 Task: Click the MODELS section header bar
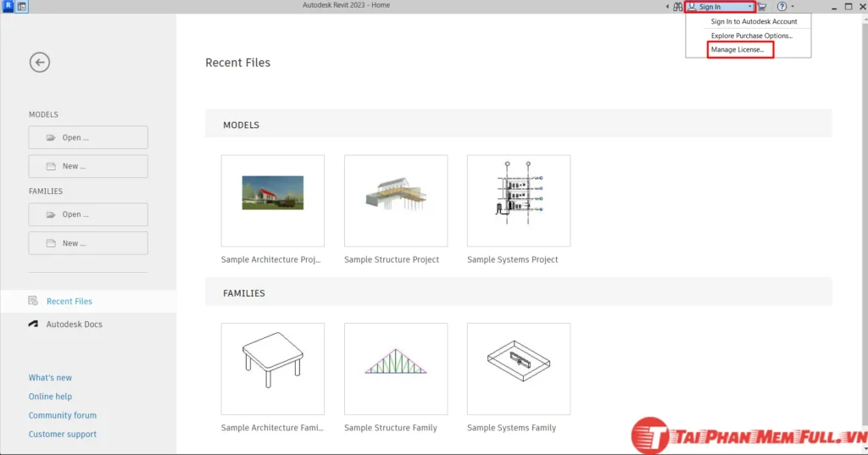[519, 124]
